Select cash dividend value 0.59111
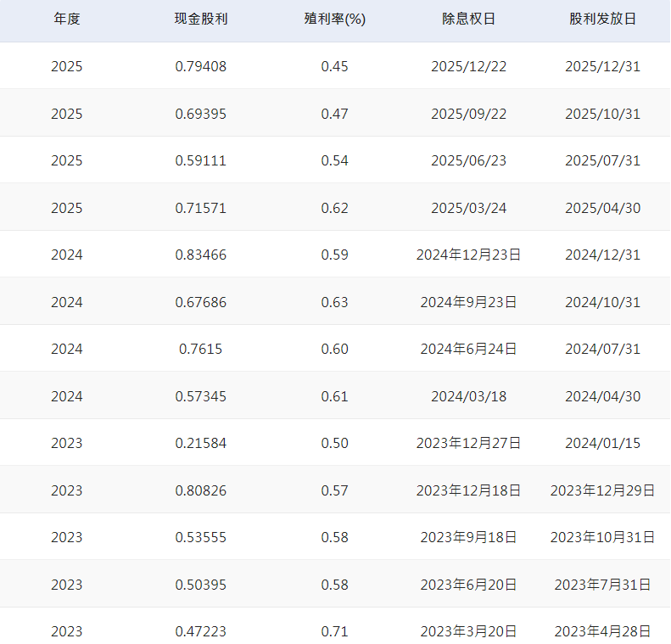 pos(201,160)
